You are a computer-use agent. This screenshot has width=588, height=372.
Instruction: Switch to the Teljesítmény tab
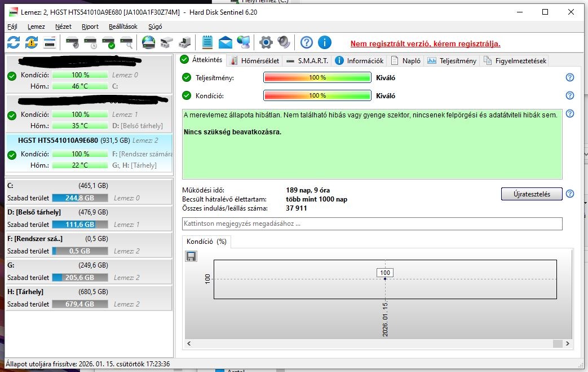452,61
